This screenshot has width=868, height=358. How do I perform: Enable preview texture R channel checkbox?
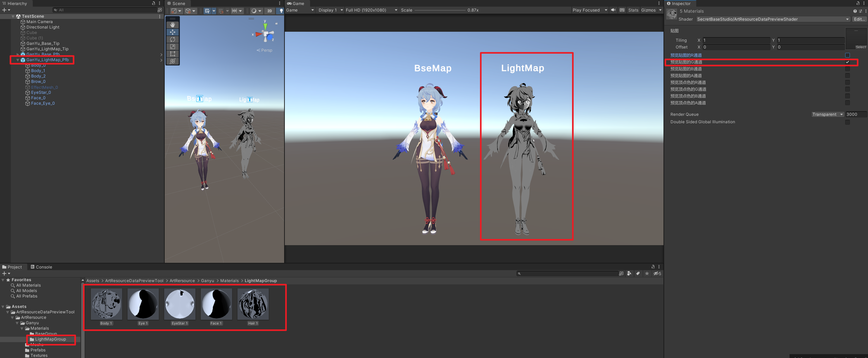point(847,55)
